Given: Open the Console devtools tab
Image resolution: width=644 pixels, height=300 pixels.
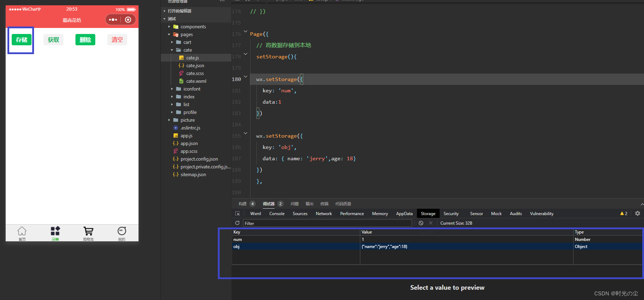Looking at the screenshot, I should [x=277, y=214].
